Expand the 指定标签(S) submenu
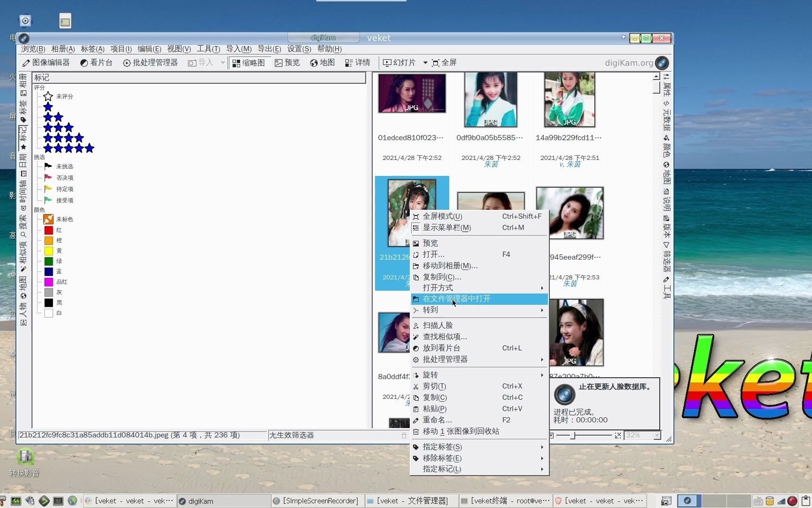The image size is (812, 508). click(479, 447)
